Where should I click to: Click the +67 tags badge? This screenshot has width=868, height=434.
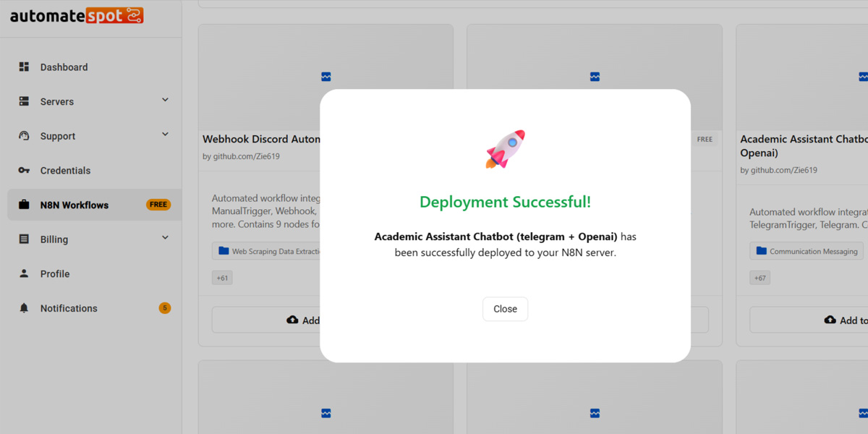click(759, 278)
